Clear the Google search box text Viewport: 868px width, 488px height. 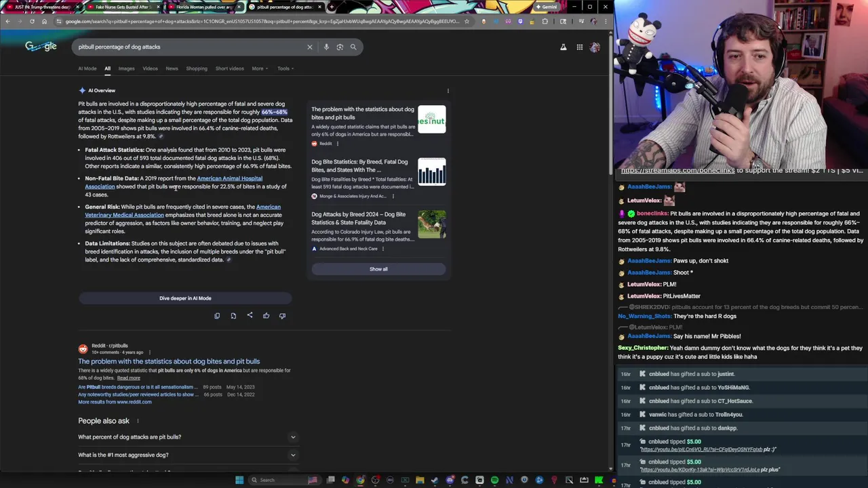310,47
